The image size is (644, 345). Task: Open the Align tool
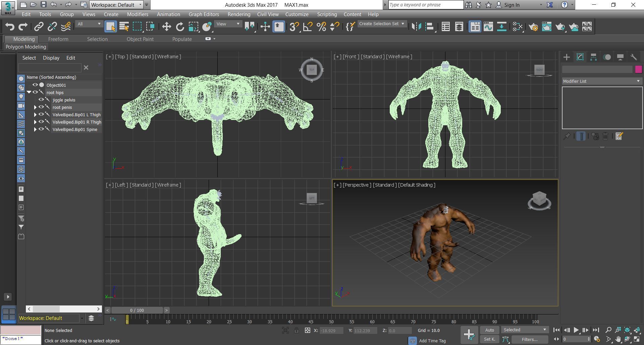430,27
